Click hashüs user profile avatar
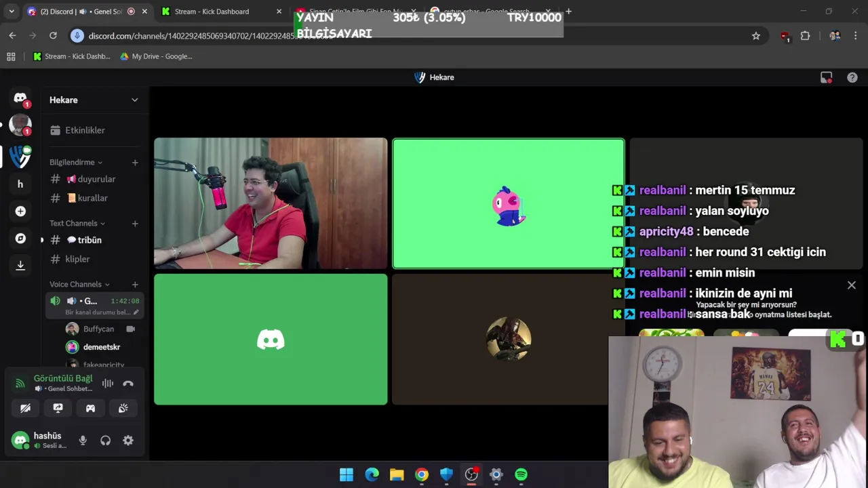 click(x=20, y=441)
